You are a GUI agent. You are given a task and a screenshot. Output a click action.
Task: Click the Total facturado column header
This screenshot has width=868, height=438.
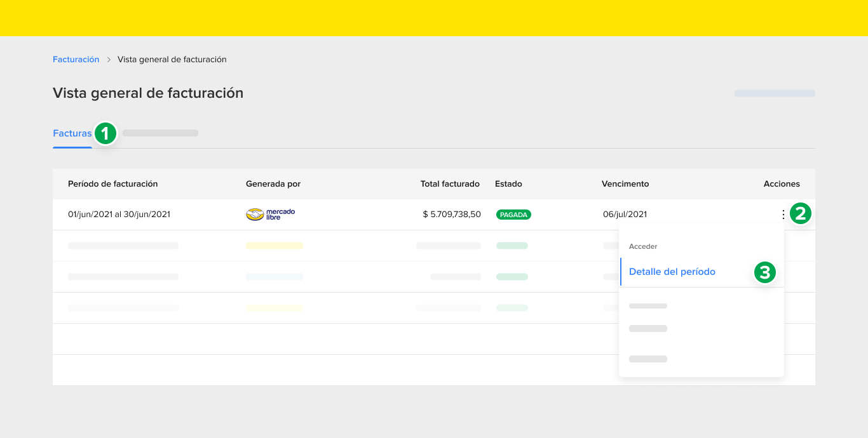click(450, 183)
